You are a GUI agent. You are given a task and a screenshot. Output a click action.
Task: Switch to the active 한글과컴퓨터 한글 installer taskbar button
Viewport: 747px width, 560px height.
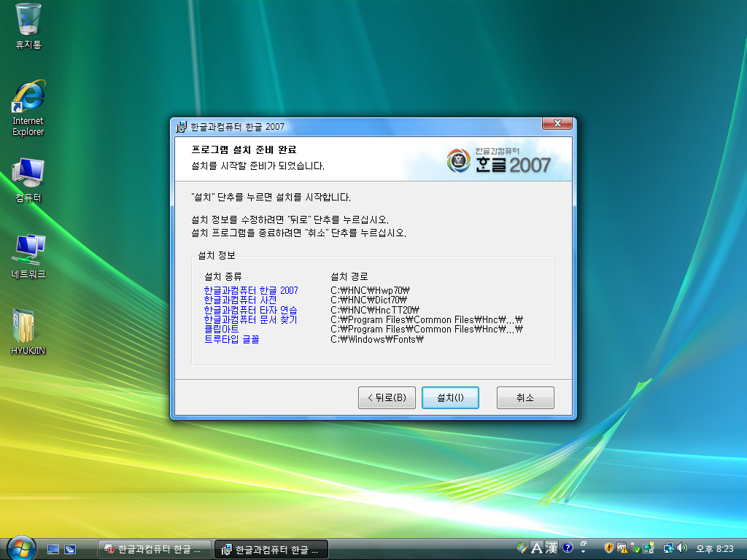click(271, 550)
